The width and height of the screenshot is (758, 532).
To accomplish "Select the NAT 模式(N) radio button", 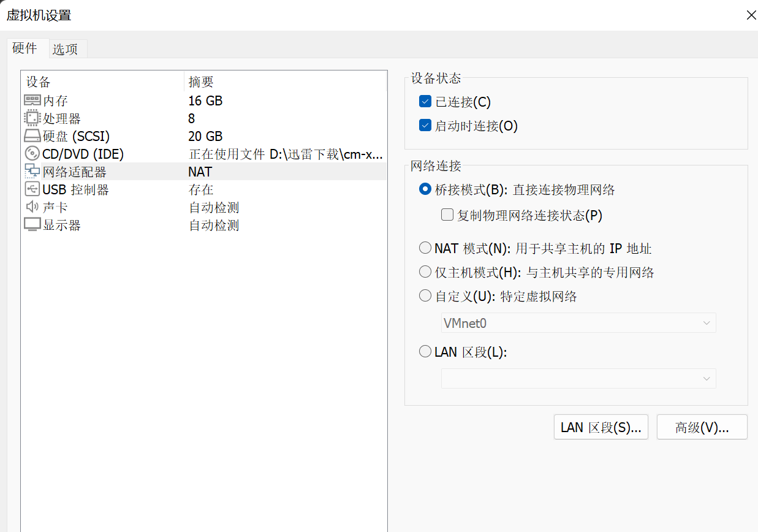I will tap(425, 248).
